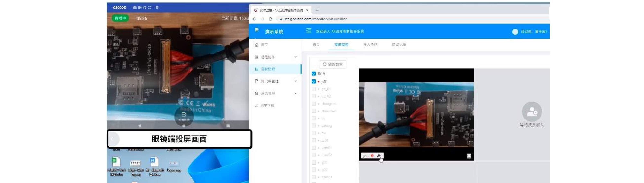
Task: Reload the browser page
Action: [270, 19]
